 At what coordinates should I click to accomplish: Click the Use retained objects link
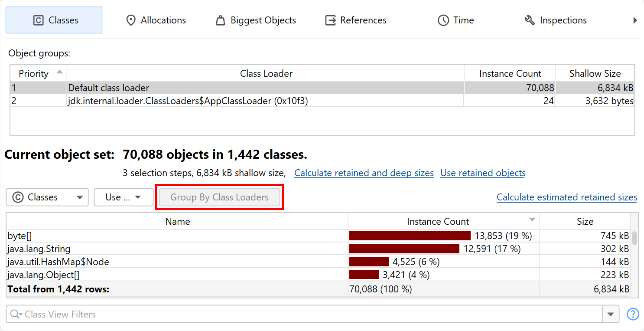483,173
